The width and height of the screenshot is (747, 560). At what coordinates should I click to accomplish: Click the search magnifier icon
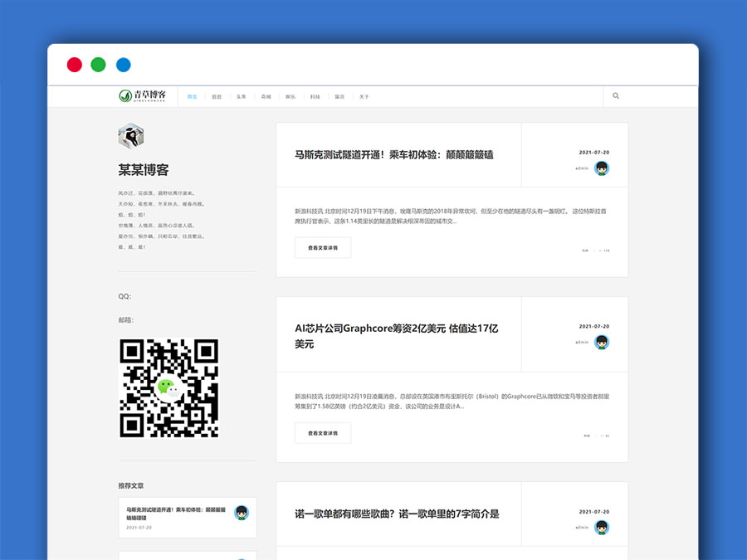pyautogui.click(x=615, y=95)
